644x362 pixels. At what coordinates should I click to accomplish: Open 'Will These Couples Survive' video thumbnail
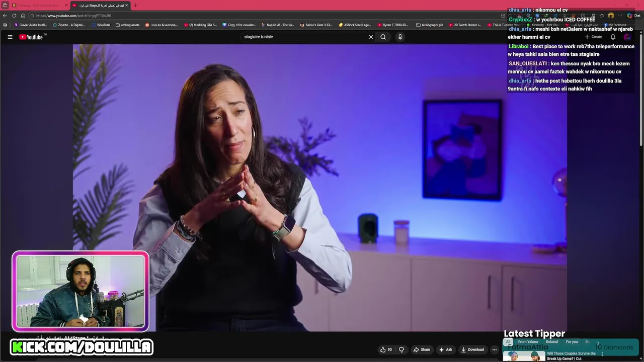tap(524, 355)
